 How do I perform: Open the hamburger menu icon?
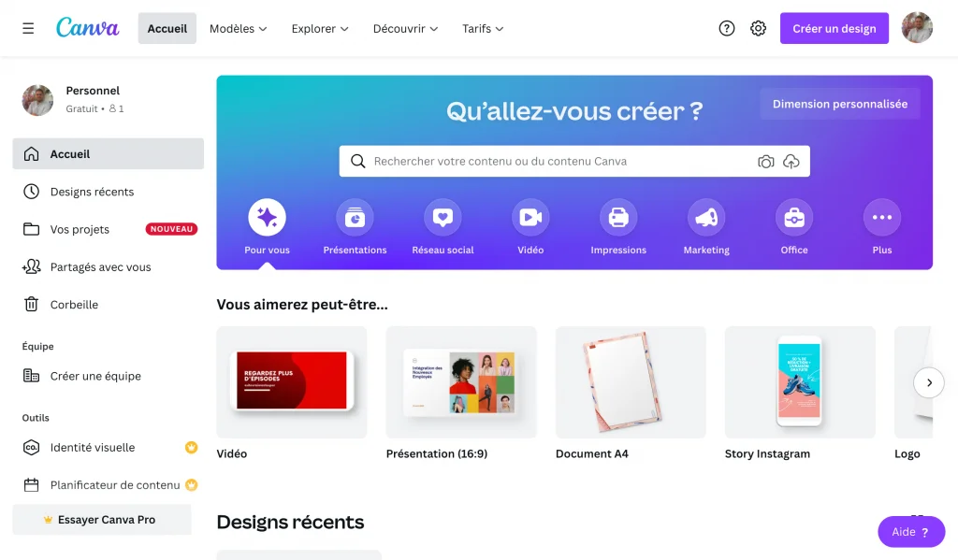click(x=28, y=28)
